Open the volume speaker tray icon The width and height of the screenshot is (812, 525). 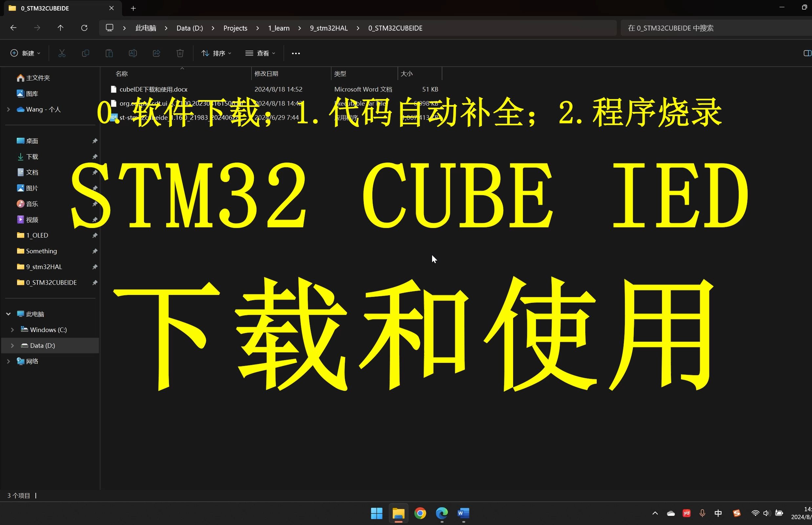pyautogui.click(x=767, y=513)
